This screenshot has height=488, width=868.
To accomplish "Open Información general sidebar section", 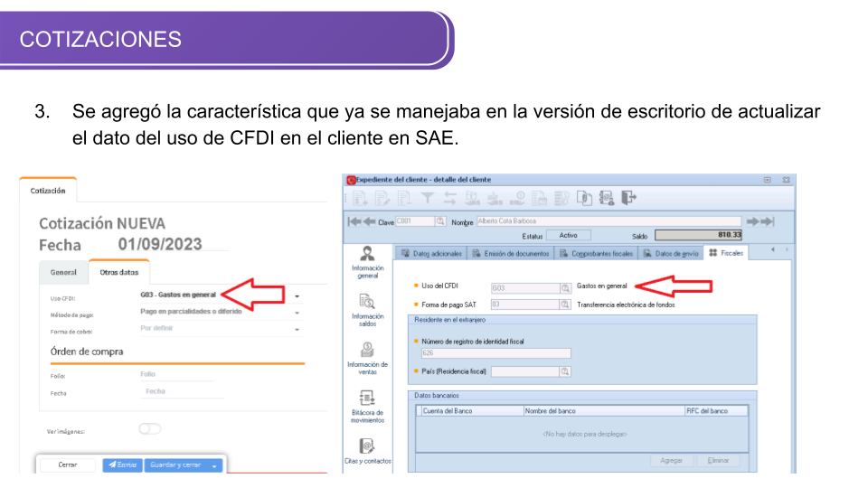I will pos(368,262).
